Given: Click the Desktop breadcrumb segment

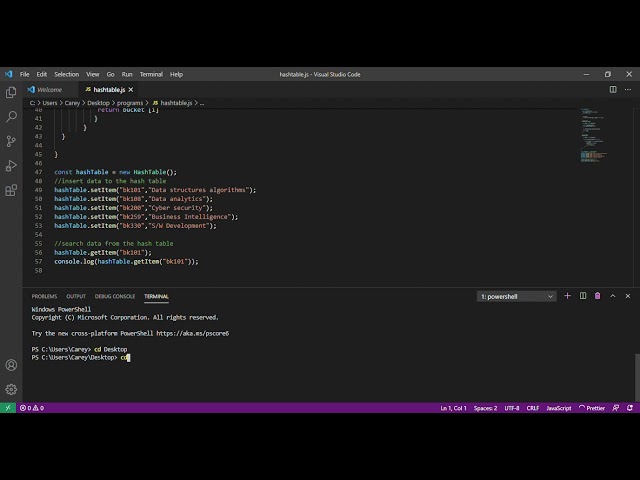Looking at the screenshot, I should tap(98, 103).
